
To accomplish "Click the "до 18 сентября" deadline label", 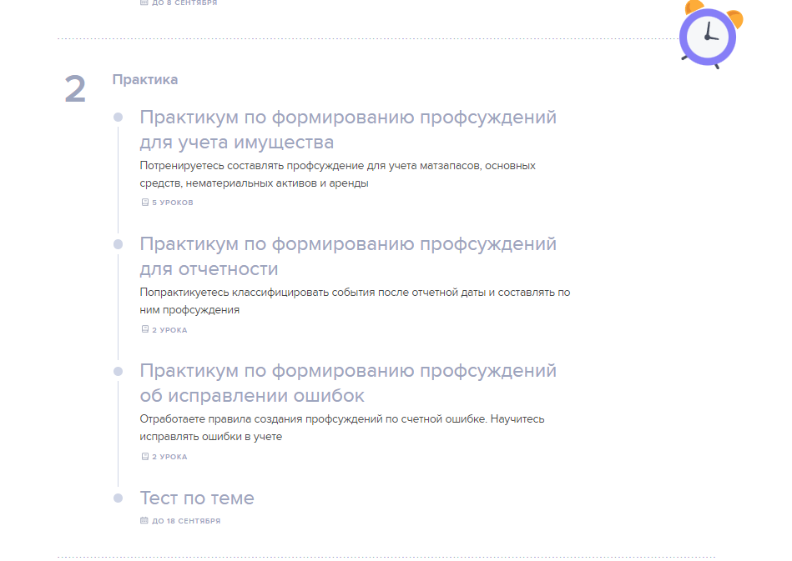I will tap(185, 521).
